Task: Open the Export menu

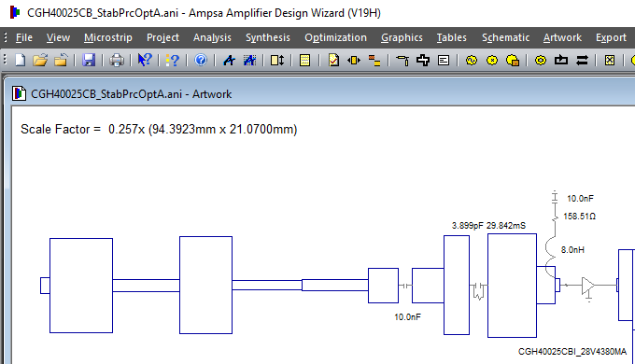Action: coord(611,37)
